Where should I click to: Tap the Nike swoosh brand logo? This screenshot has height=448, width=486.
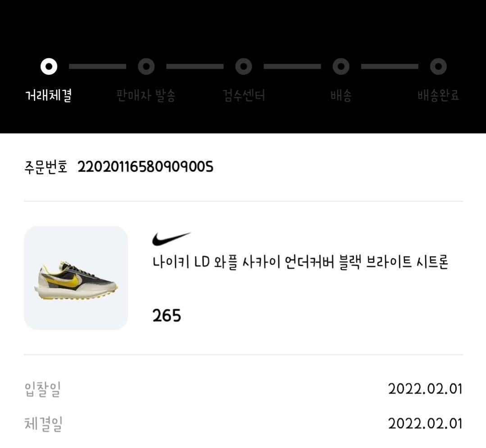172,239
